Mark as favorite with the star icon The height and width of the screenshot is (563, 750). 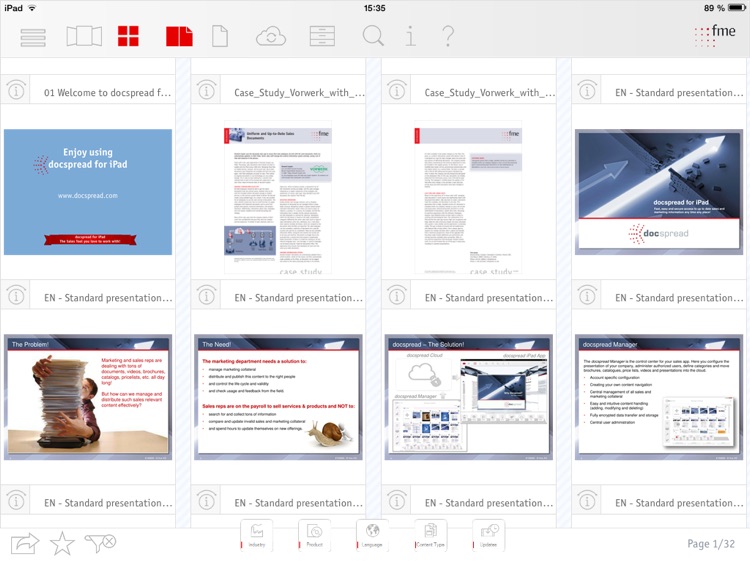62,543
